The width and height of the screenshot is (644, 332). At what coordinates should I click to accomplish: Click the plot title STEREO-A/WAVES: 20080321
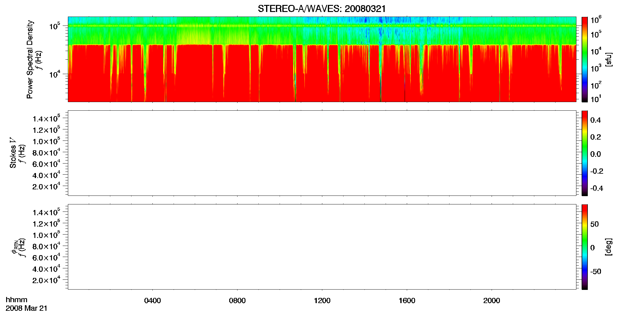pos(322,9)
